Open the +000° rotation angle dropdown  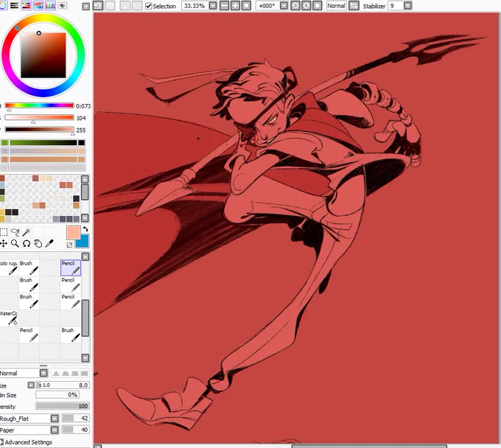click(x=284, y=6)
